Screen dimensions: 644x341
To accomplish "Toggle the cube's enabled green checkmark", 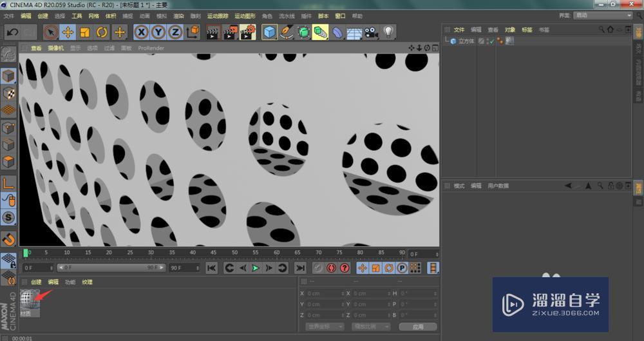I will point(490,41).
